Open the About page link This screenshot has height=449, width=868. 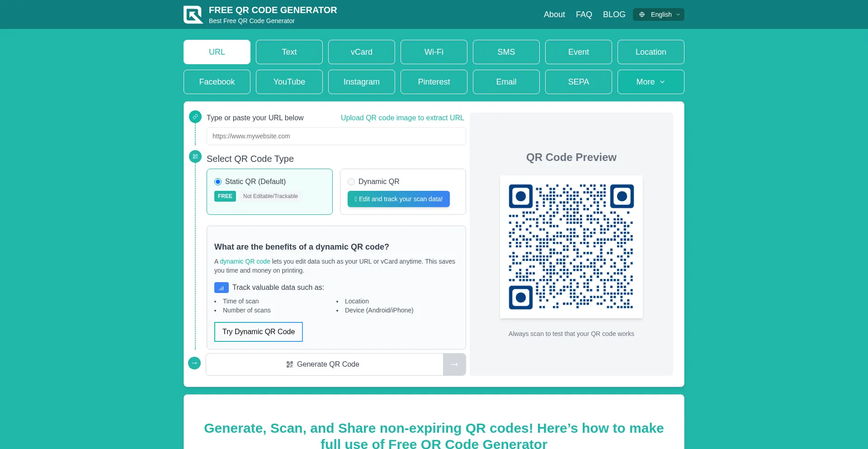(x=554, y=14)
